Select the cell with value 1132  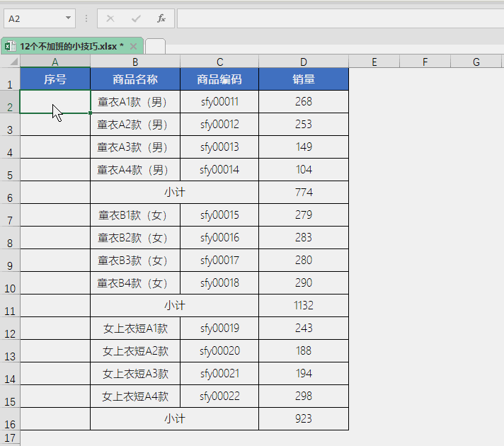tap(304, 306)
